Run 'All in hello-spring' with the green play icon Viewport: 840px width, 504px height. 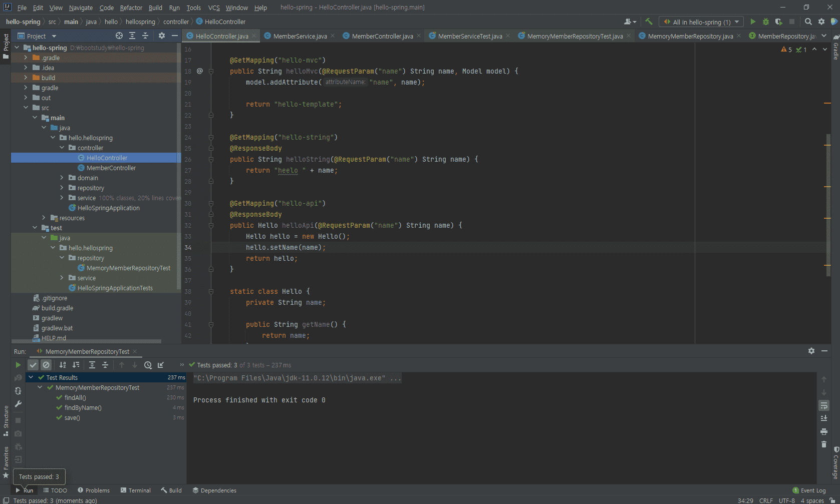click(753, 22)
